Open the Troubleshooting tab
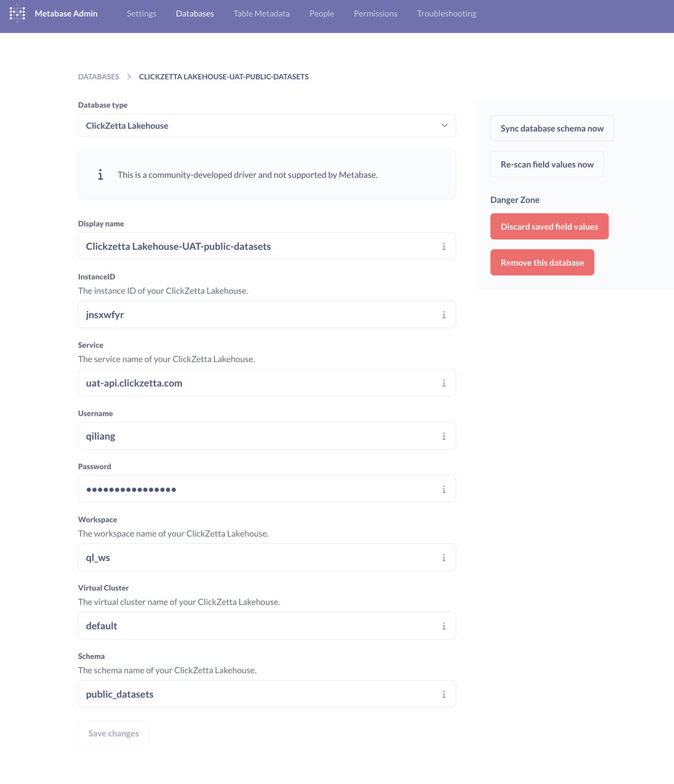Image resolution: width=674 pixels, height=784 pixels. point(447,13)
